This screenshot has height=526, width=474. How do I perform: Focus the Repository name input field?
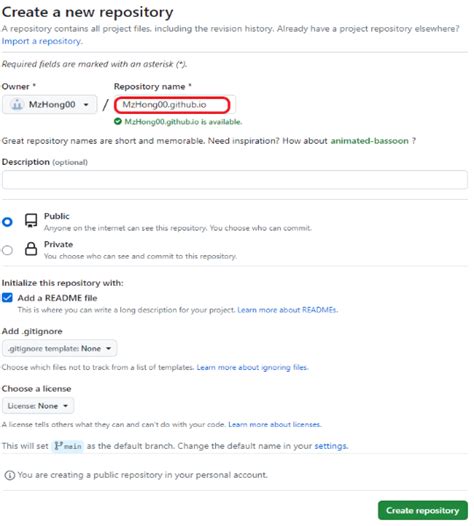(172, 105)
